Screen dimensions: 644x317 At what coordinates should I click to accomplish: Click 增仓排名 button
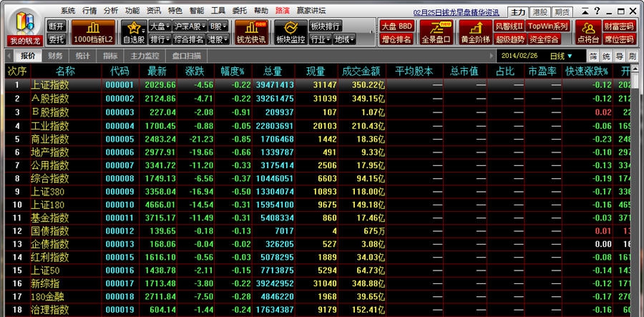click(x=396, y=39)
